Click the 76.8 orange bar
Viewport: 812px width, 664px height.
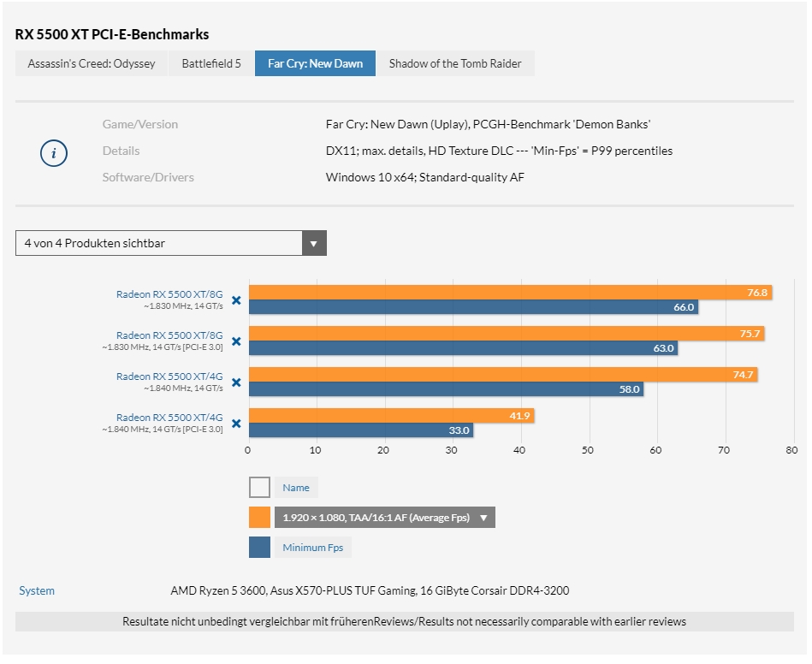(510, 293)
